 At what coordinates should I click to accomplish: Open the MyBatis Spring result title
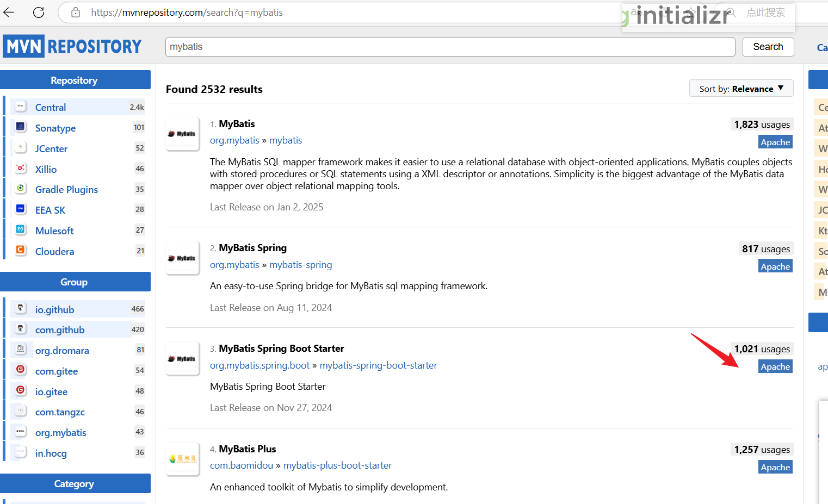pos(252,248)
